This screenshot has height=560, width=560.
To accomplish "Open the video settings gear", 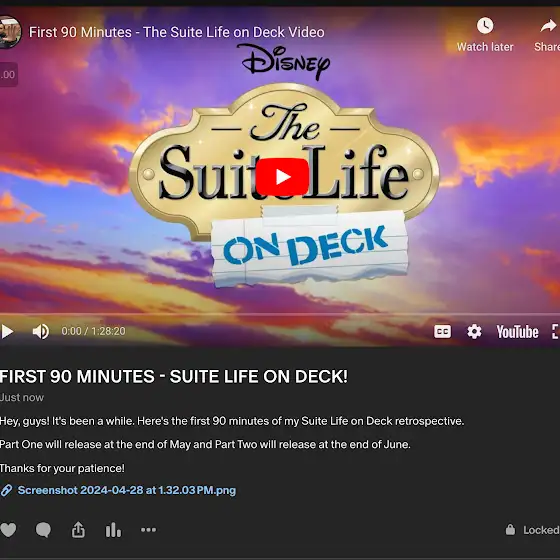I will point(474,331).
